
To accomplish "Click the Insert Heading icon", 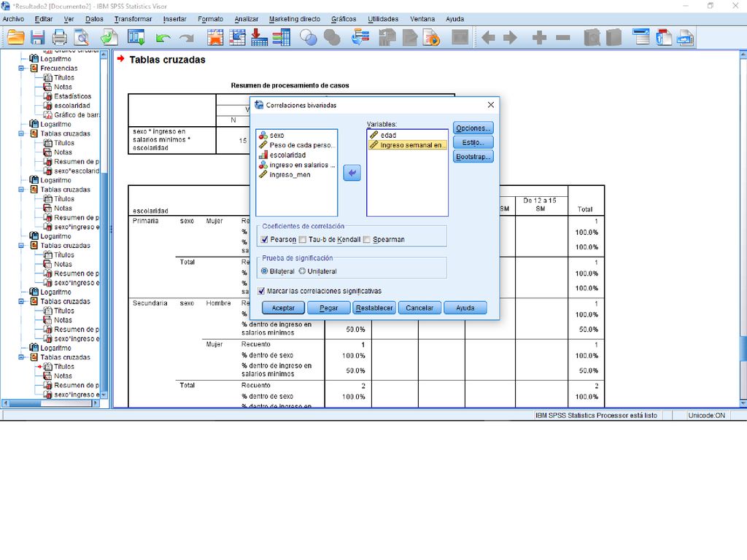I will [641, 38].
